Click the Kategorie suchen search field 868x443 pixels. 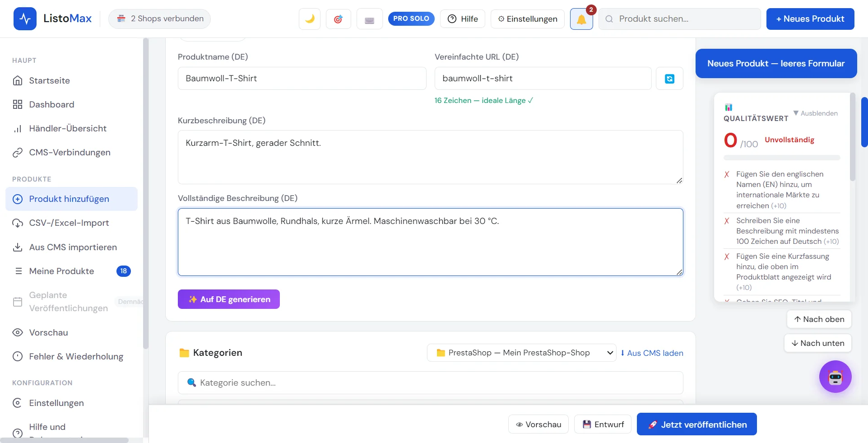point(430,383)
